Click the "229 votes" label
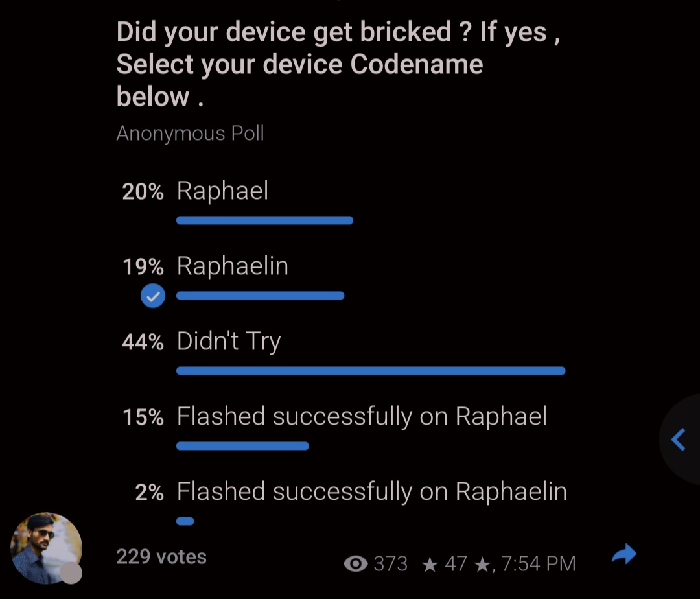Image resolution: width=700 pixels, height=599 pixels. (x=161, y=557)
